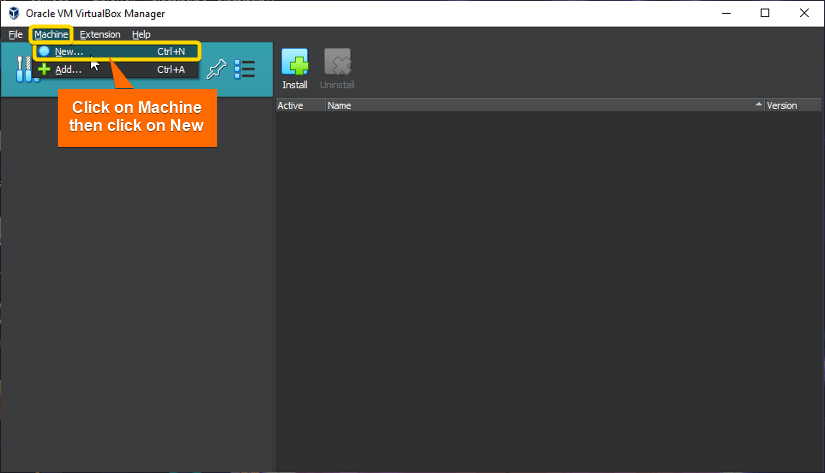The width and height of the screenshot is (825, 473).
Task: Close the VirtualBox Manager window
Action: 804,13
